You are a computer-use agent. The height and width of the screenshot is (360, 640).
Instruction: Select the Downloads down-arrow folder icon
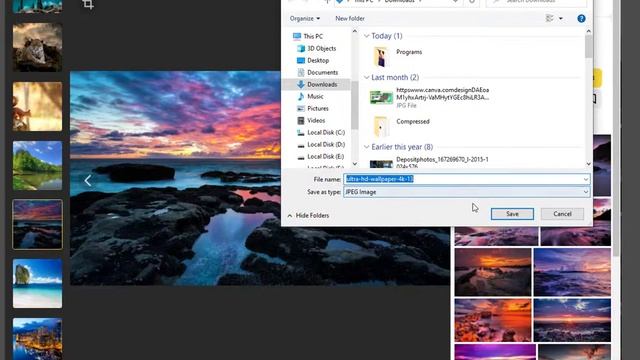point(301,84)
